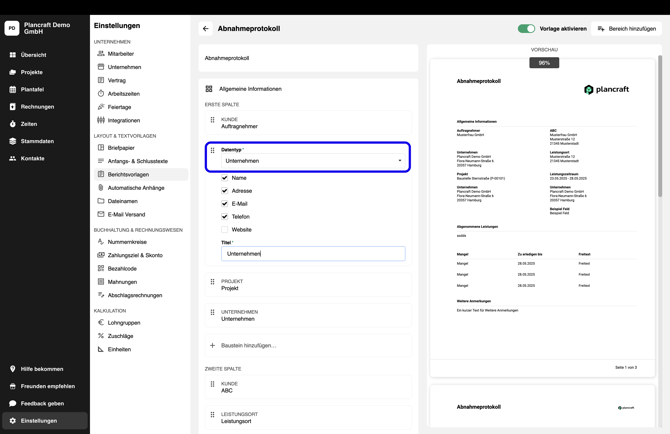The height and width of the screenshot is (434, 670).
Task: Open Abschlagsrechnungen settings
Action: tap(141, 295)
